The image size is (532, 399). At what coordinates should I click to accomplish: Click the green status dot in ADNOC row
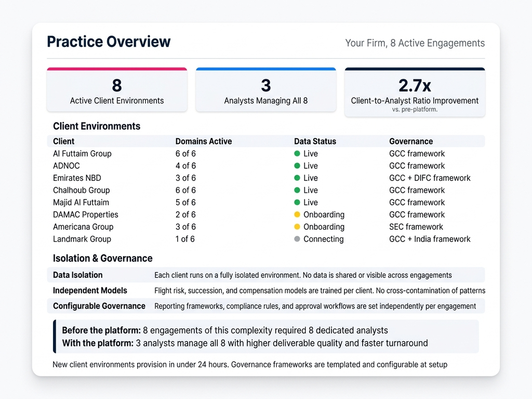[x=297, y=166]
